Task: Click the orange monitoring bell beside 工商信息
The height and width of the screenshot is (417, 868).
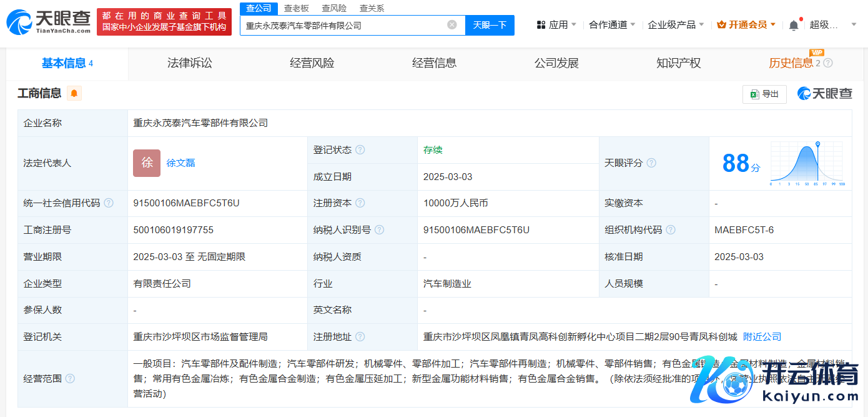Action: click(74, 94)
